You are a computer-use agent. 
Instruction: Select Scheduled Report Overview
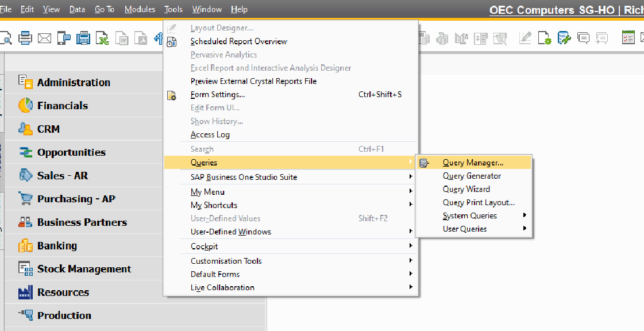tap(239, 41)
